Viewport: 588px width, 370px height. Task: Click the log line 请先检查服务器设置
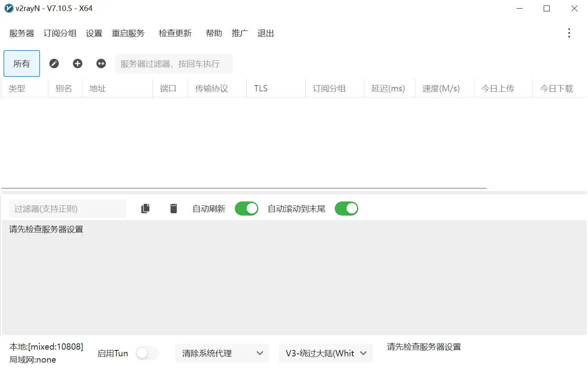tap(46, 229)
